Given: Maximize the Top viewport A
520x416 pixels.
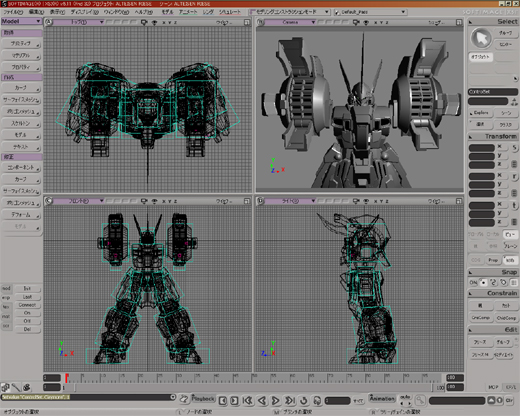Looking at the screenshot, I should point(247,22).
